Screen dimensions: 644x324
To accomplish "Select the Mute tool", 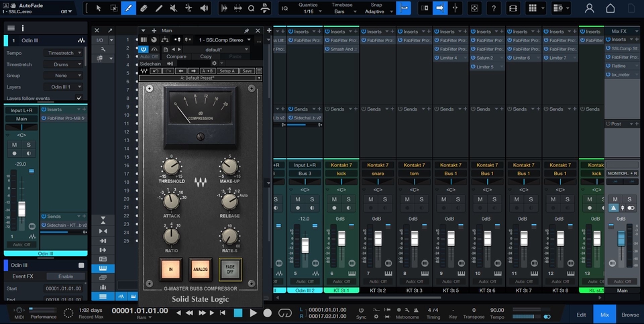I will click(x=173, y=8).
